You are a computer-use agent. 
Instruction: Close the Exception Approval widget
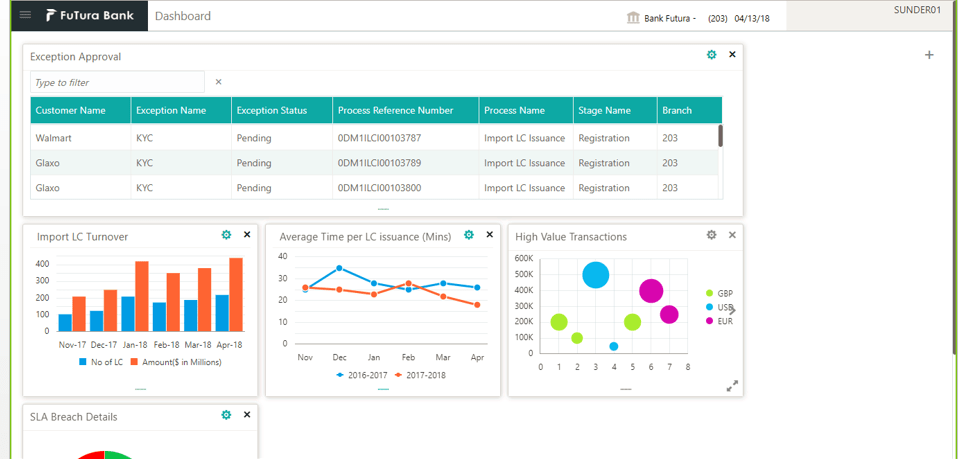tap(732, 55)
